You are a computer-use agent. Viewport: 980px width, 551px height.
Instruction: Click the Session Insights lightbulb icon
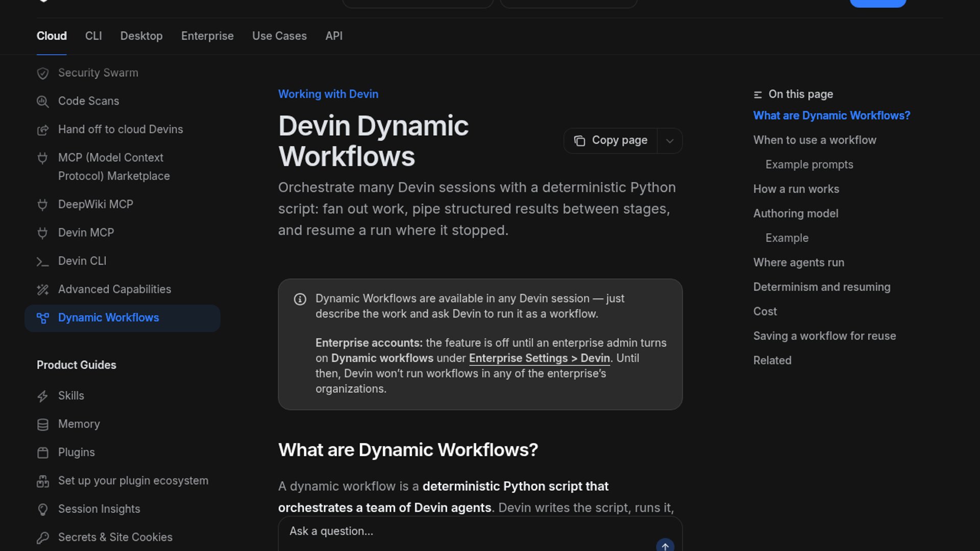(43, 510)
